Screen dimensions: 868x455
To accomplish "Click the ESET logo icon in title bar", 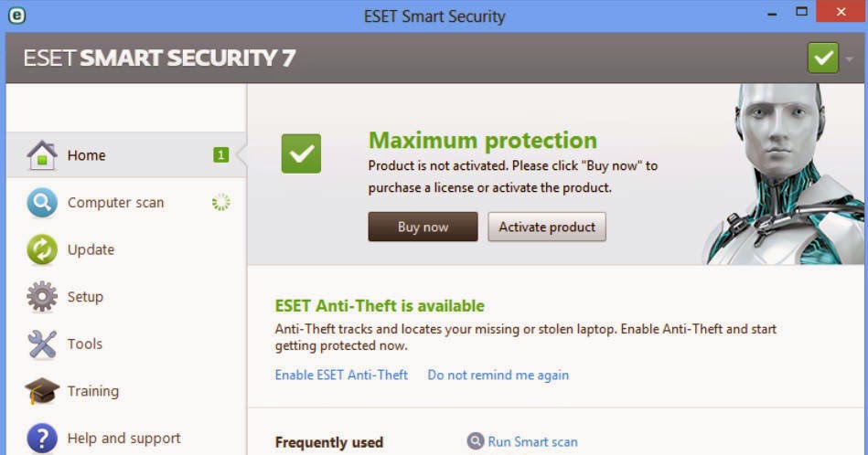I will tap(16, 16).
